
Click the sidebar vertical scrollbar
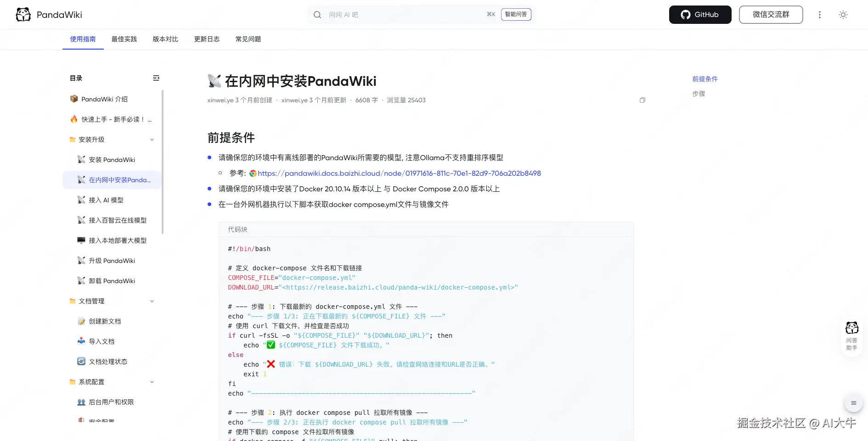163,162
